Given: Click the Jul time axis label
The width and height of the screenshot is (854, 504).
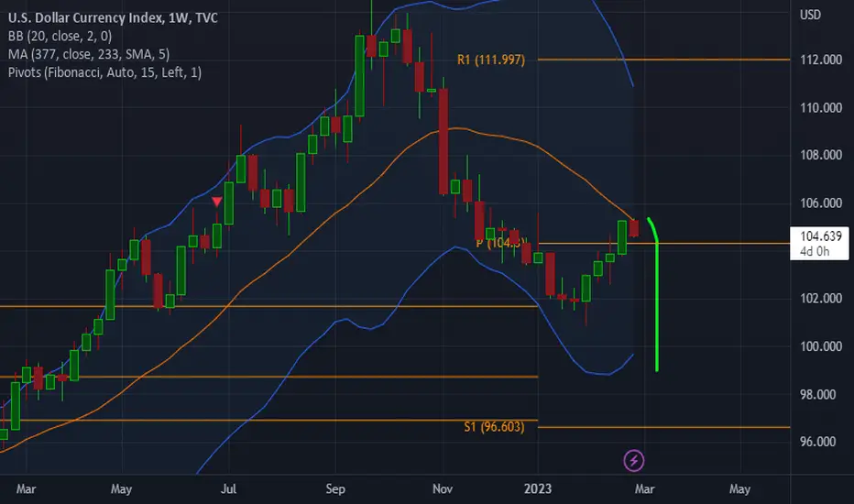Looking at the screenshot, I should 228,489.
